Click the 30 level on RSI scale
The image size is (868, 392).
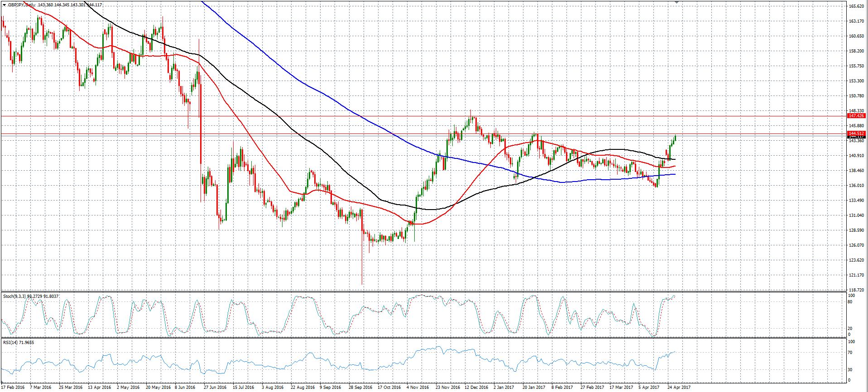click(x=850, y=370)
